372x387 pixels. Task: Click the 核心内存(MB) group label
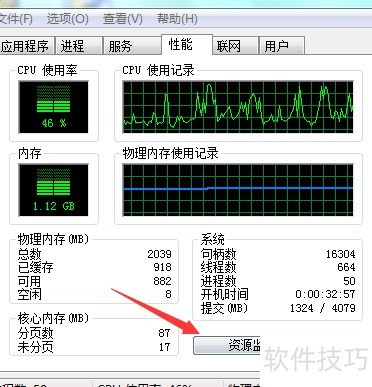pos(53,318)
